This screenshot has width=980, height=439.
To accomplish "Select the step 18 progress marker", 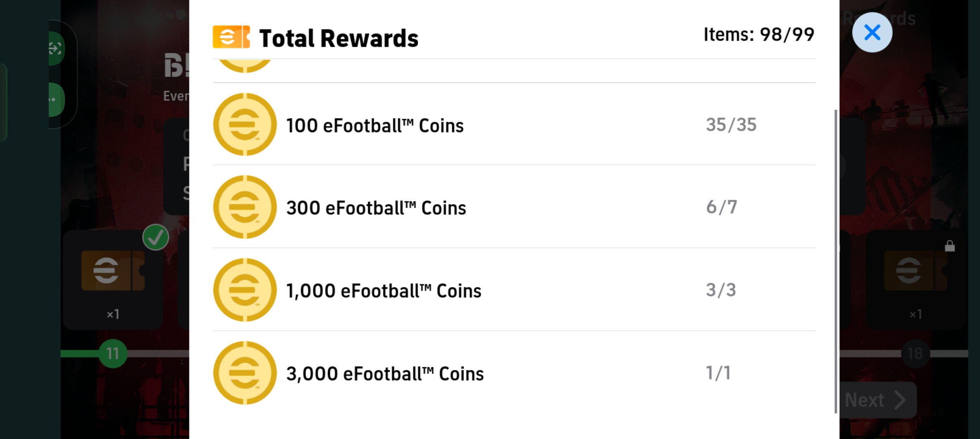I will (915, 354).
